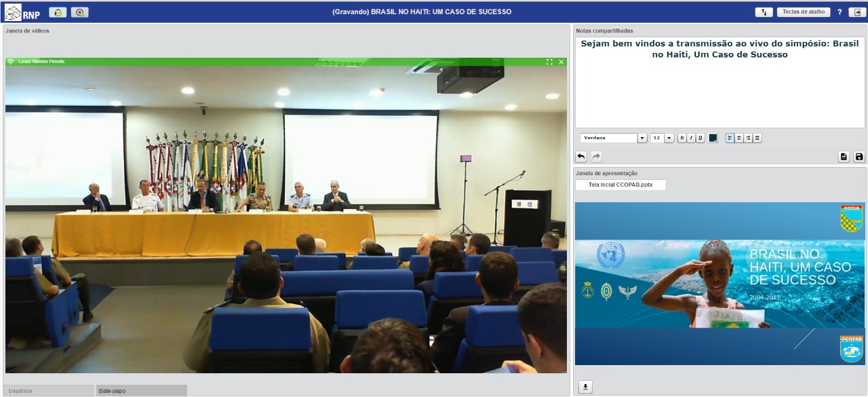868x397 pixels.
Task: Click the question mark help icon
Action: click(x=840, y=12)
